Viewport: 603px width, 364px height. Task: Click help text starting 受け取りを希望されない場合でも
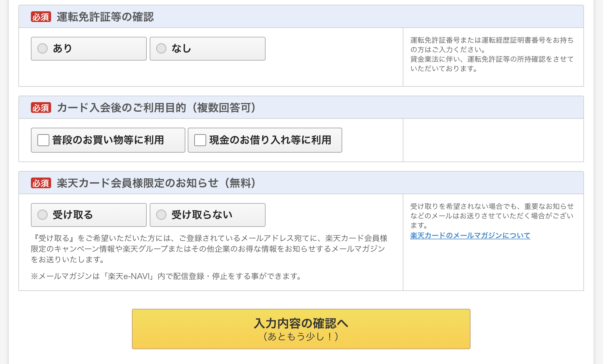pos(492,216)
